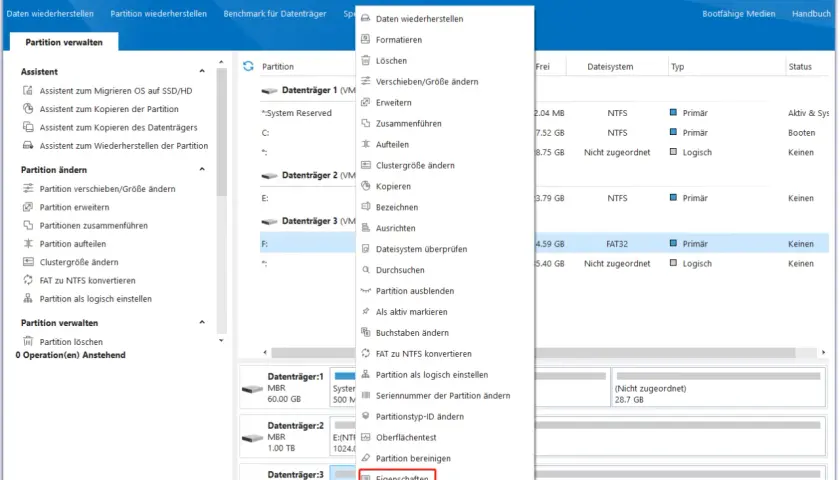Open Daten wiederherstellen in top toolbar

50,13
